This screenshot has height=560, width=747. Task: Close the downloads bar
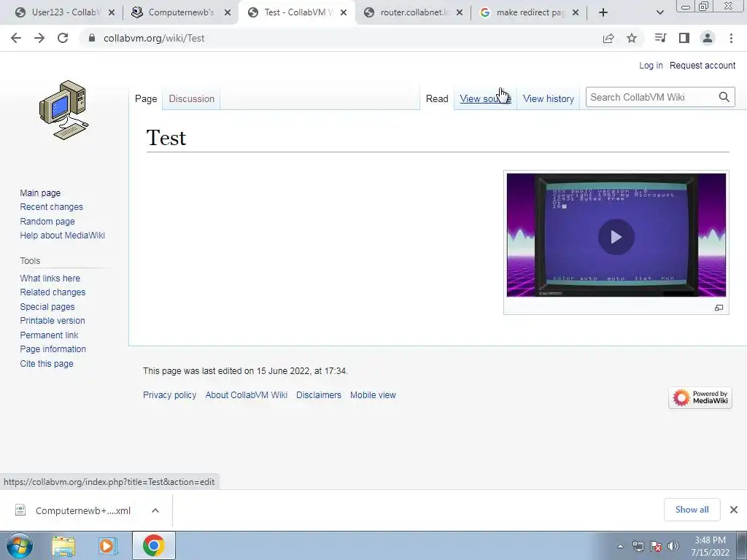[734, 510]
